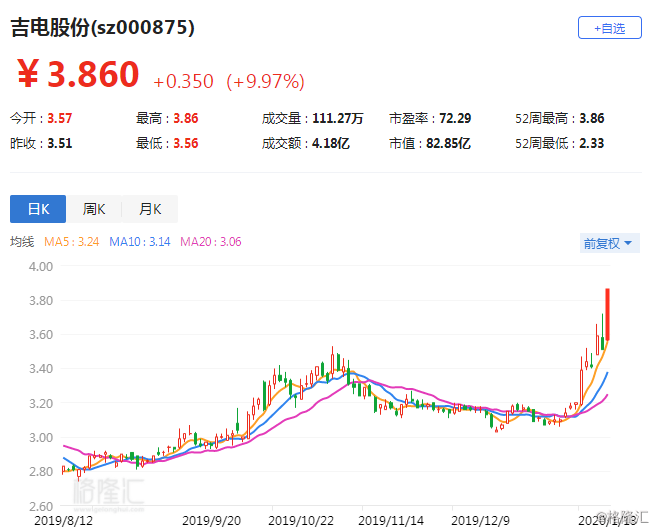Click stock title 吉电股份(sz000875)

[102, 28]
